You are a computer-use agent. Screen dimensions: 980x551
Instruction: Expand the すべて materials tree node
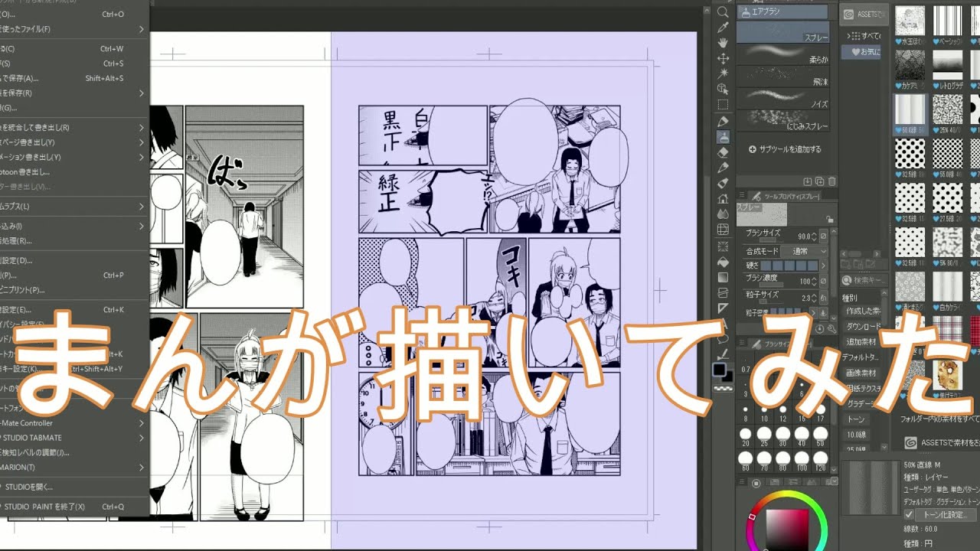click(x=850, y=36)
